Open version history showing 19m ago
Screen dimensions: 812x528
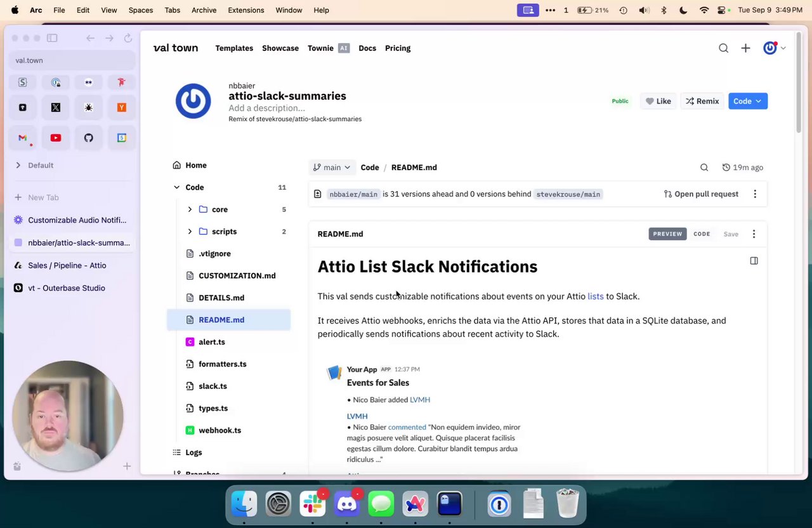point(742,168)
